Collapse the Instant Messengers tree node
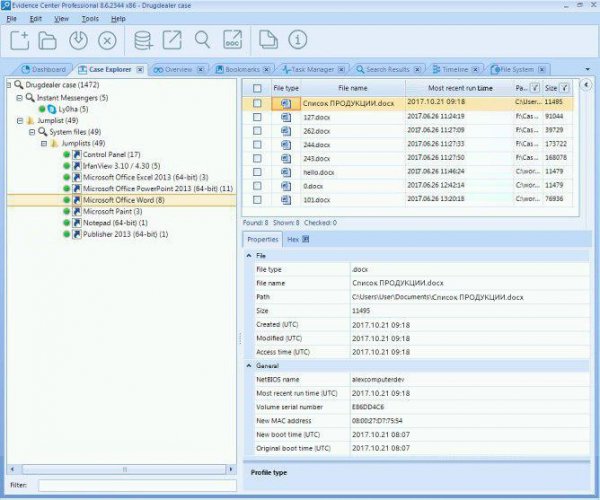600x500 pixels. click(19, 98)
